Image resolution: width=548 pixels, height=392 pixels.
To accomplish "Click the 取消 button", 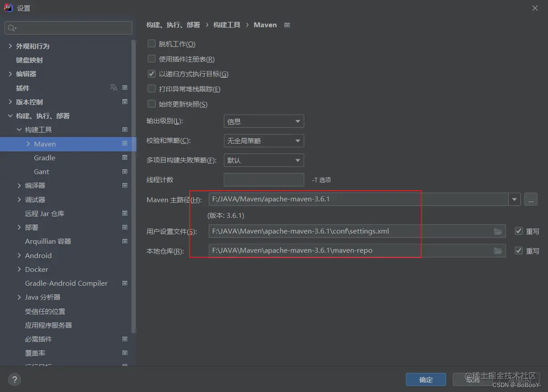I will click(473, 379).
